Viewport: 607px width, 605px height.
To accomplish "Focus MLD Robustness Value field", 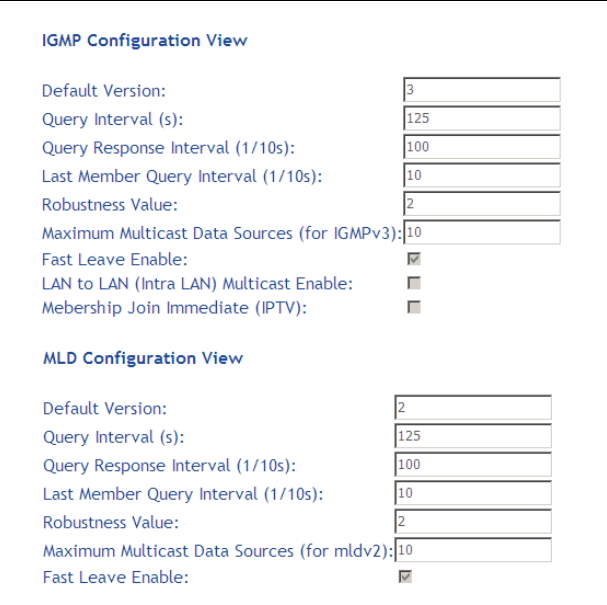I will coord(473,522).
